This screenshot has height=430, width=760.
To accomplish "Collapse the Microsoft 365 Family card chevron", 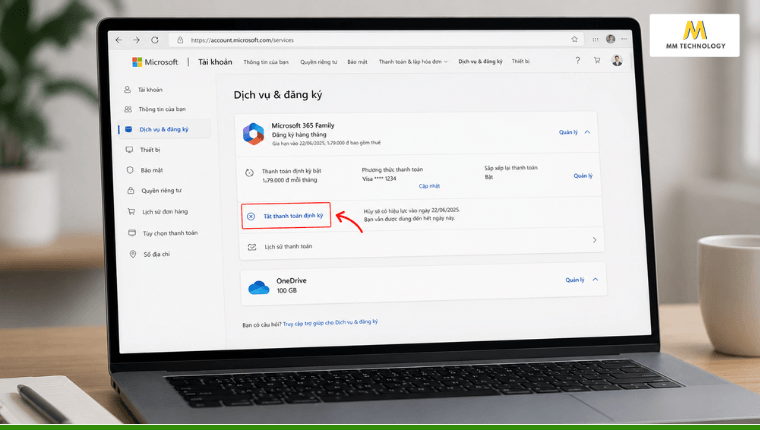I will pos(587,132).
